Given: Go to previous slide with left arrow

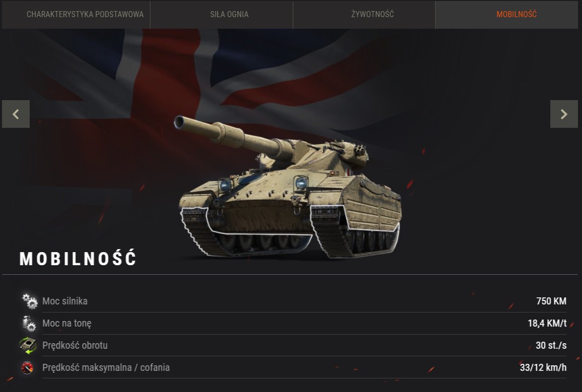Looking at the screenshot, I should click(x=16, y=114).
